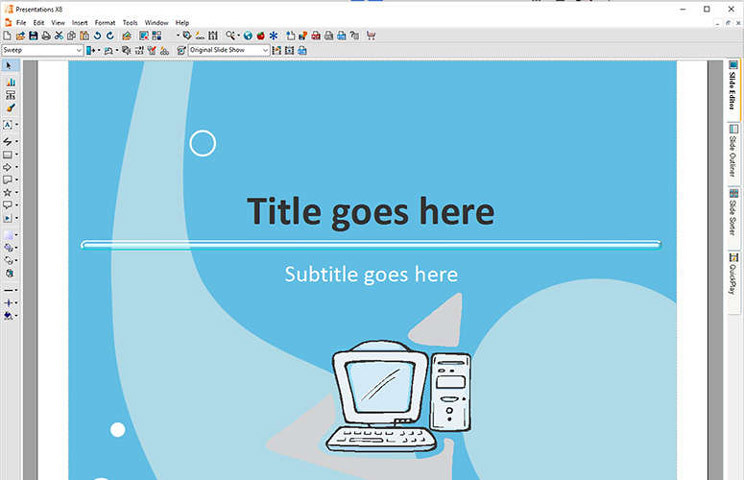This screenshot has height=480, width=744.
Task: Click the Print icon in toolbar
Action: coord(46,36)
